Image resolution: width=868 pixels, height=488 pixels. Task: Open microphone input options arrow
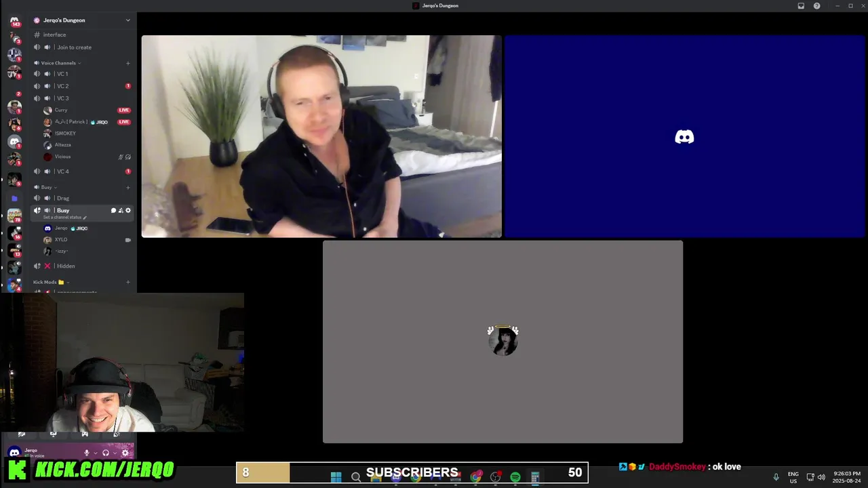(95, 453)
